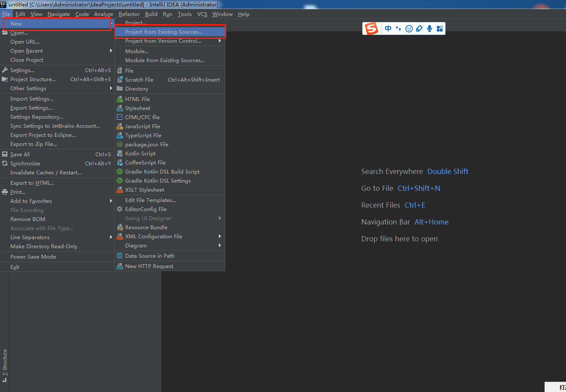
Task: Expand Project from Version Control submenu
Action: point(170,41)
